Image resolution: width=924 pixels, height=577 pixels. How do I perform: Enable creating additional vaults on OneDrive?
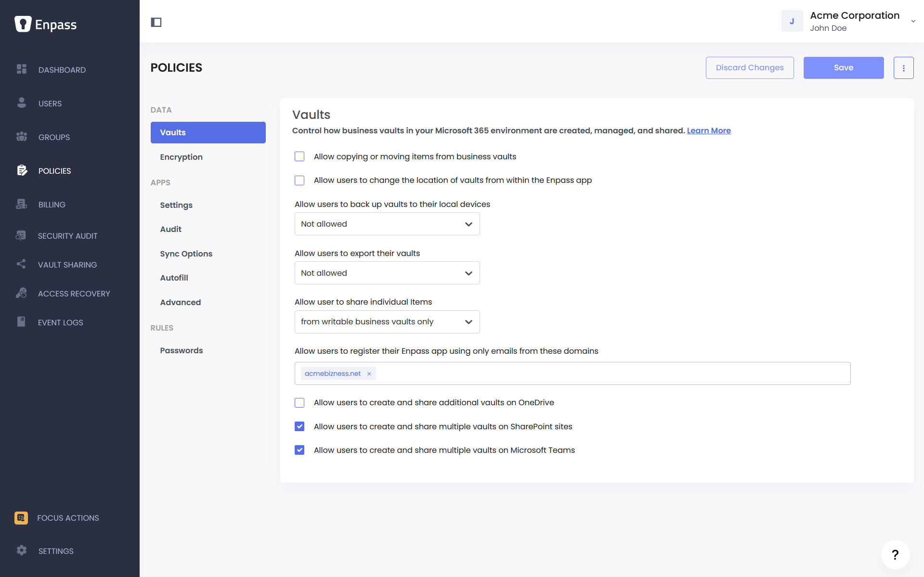(299, 403)
